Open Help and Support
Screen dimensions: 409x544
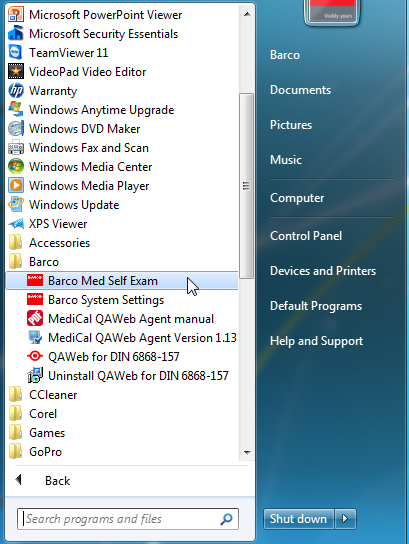pyautogui.click(x=316, y=341)
